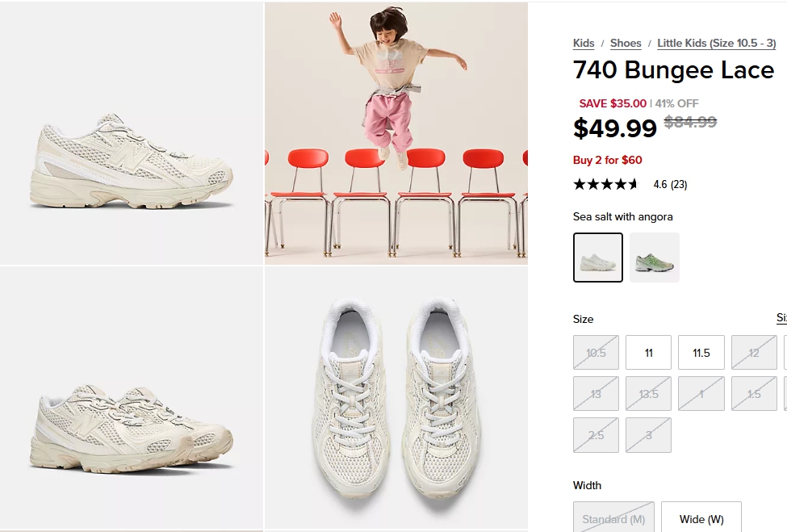Click the star rating icons
This screenshot has width=787, height=532.
(x=605, y=184)
